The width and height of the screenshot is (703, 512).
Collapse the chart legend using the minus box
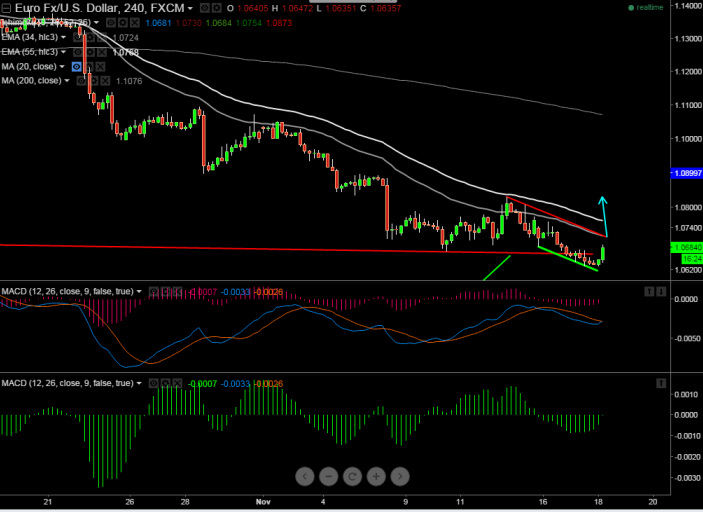pyautogui.click(x=6, y=8)
